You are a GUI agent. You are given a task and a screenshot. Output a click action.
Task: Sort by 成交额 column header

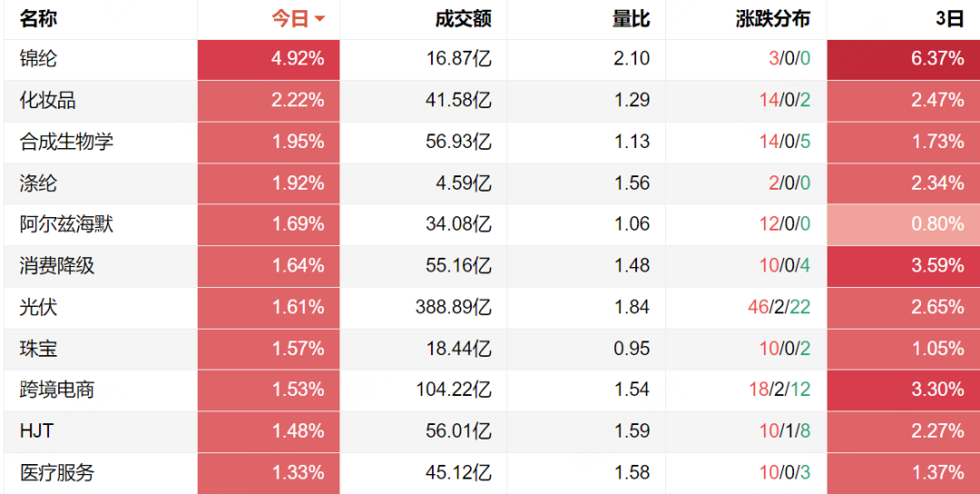click(463, 19)
